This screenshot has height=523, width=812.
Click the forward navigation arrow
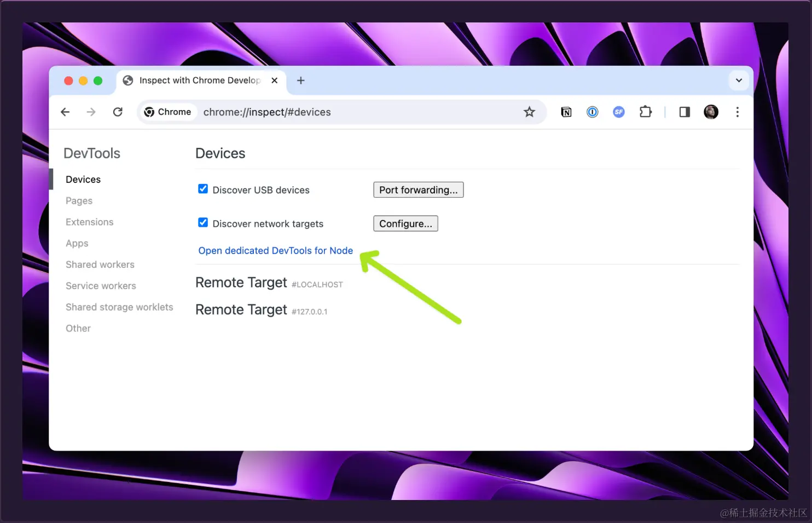tap(91, 112)
